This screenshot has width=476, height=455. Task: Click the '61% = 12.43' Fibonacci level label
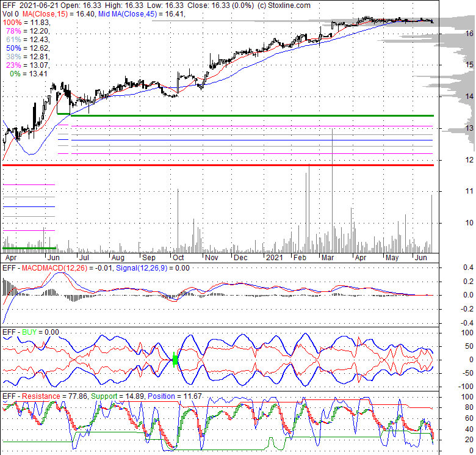[x=27, y=40]
